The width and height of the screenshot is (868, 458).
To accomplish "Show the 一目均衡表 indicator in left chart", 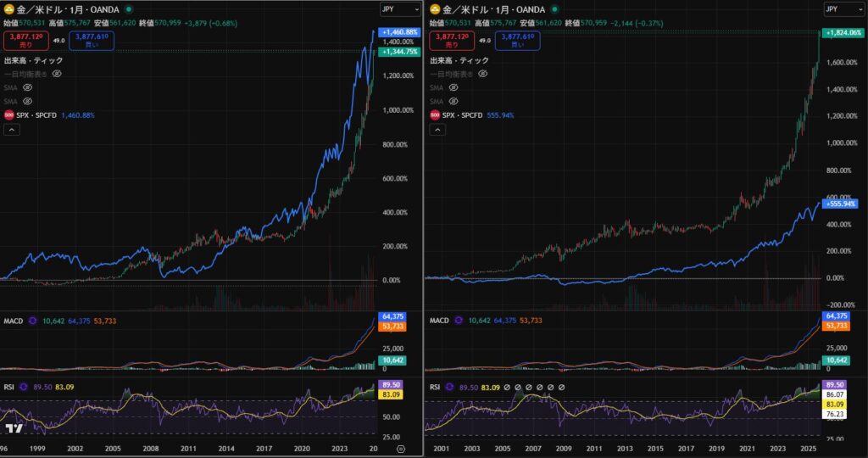I will (x=58, y=75).
